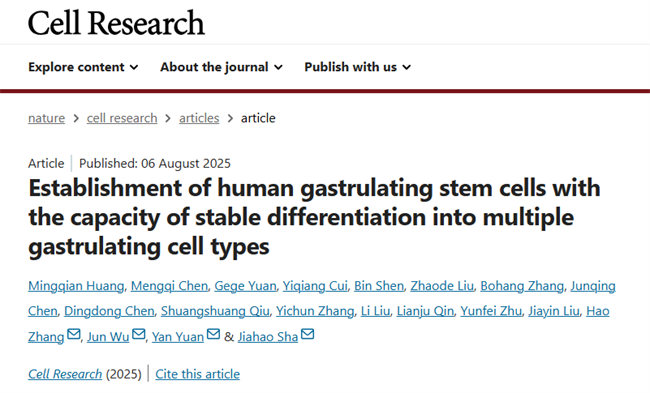Open author Gege Yuan's details
650x393 pixels.
pos(245,286)
